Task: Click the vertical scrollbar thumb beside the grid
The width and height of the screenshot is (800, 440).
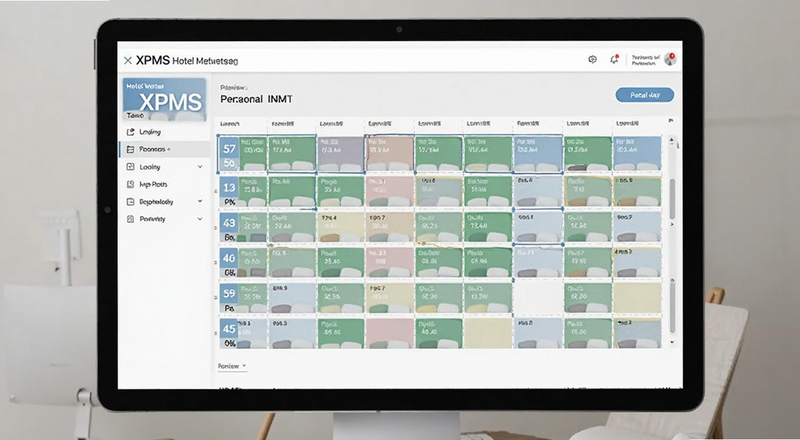Action: [672, 199]
